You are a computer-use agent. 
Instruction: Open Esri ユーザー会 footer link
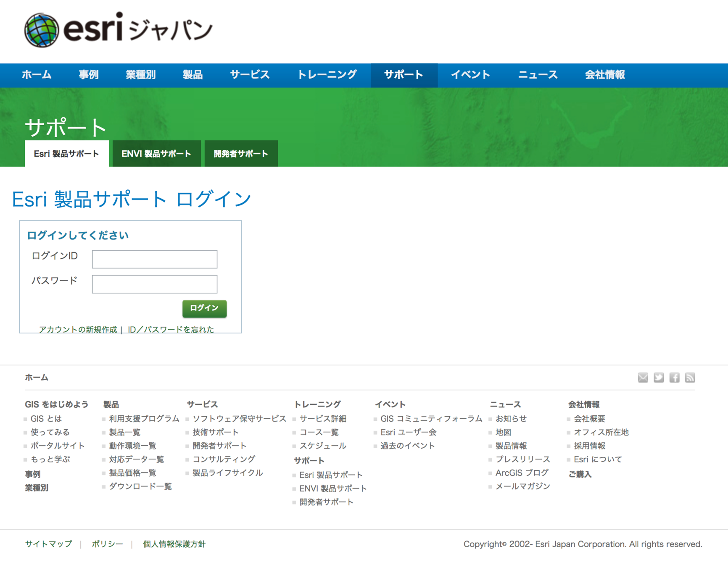pyautogui.click(x=408, y=432)
